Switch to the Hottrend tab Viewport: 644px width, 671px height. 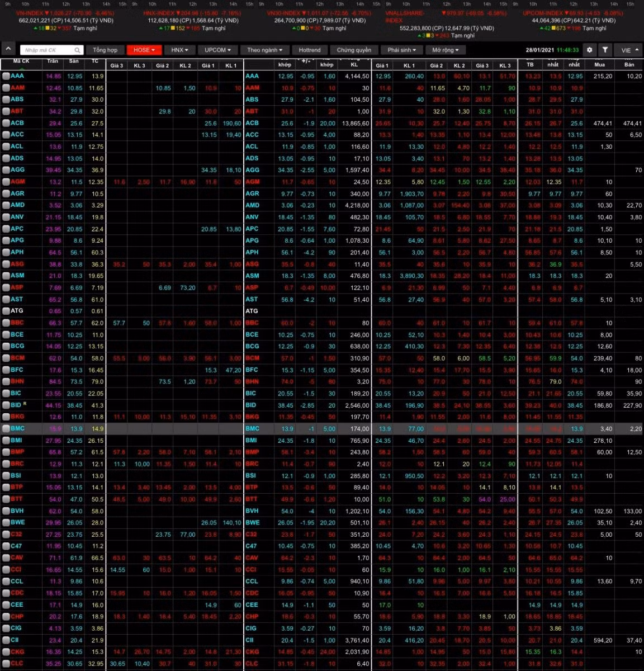310,50
